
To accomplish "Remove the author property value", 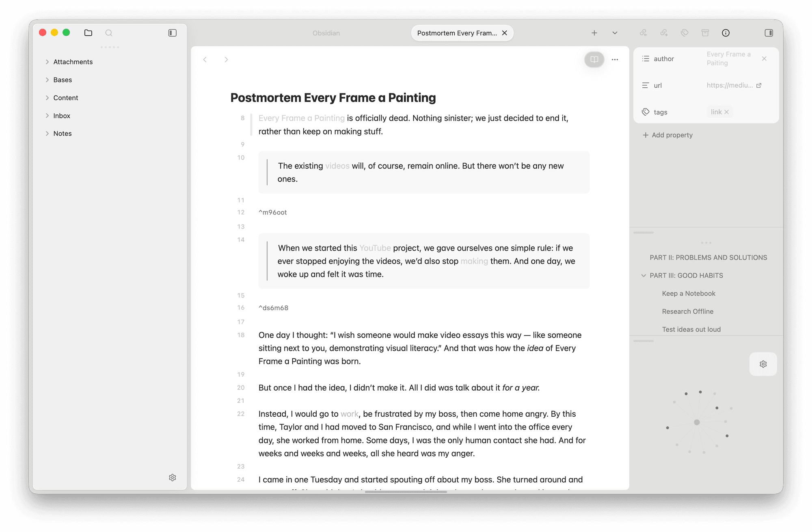I will pos(764,58).
